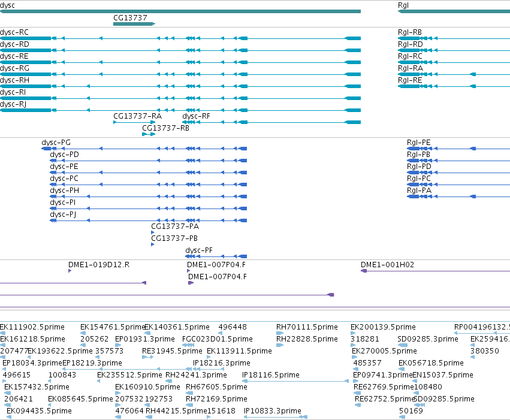
Task: Open the Rgl-PB protein label
Action: click(x=418, y=155)
